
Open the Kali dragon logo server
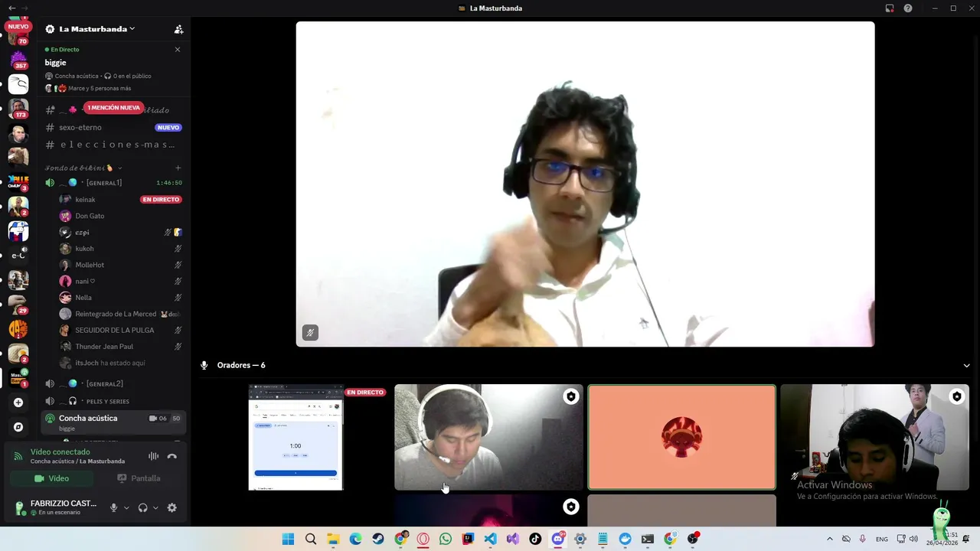(18, 83)
